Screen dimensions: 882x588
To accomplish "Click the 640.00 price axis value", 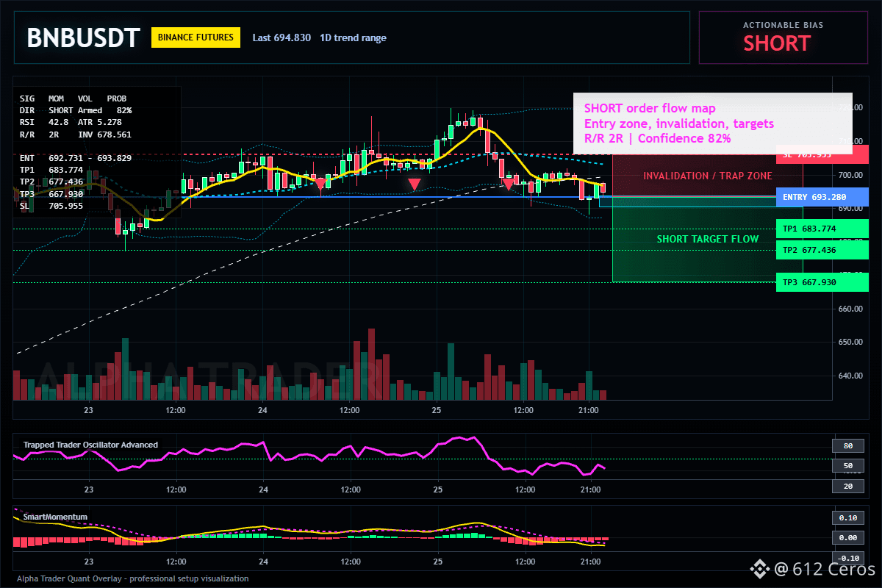I will click(850, 376).
